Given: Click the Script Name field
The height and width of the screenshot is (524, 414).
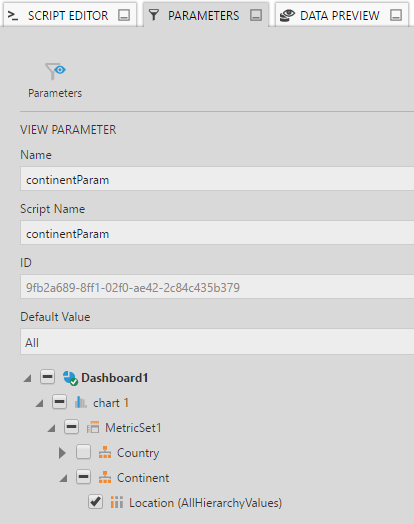Looking at the screenshot, I should tap(217, 233).
